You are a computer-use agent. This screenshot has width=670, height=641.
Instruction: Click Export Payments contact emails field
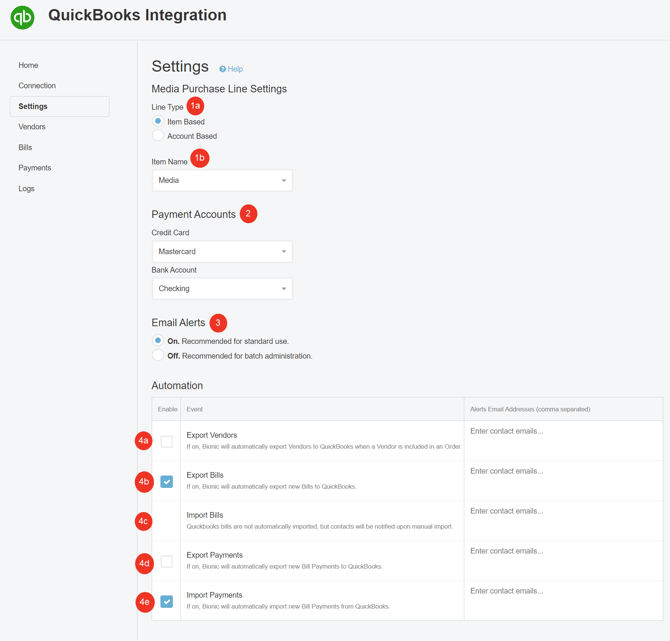(x=563, y=561)
